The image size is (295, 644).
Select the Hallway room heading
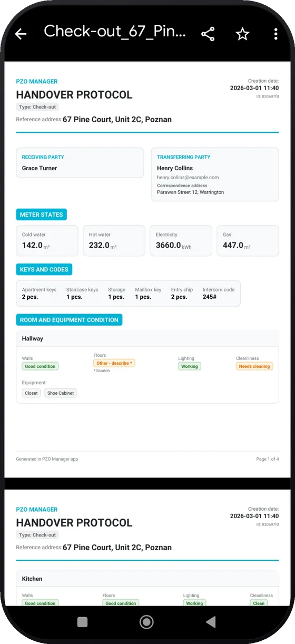coord(33,339)
